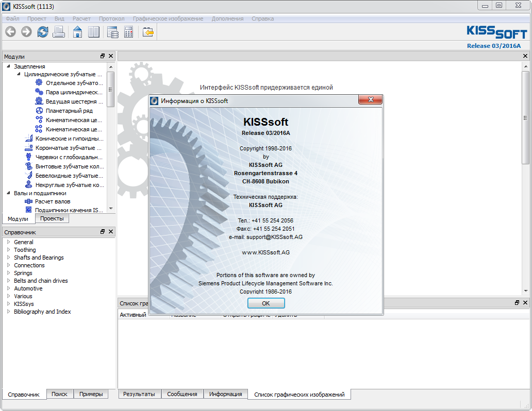The height and width of the screenshot is (411, 532).
Task: Expand the Shafts and Bearings topic
Action: (8, 258)
